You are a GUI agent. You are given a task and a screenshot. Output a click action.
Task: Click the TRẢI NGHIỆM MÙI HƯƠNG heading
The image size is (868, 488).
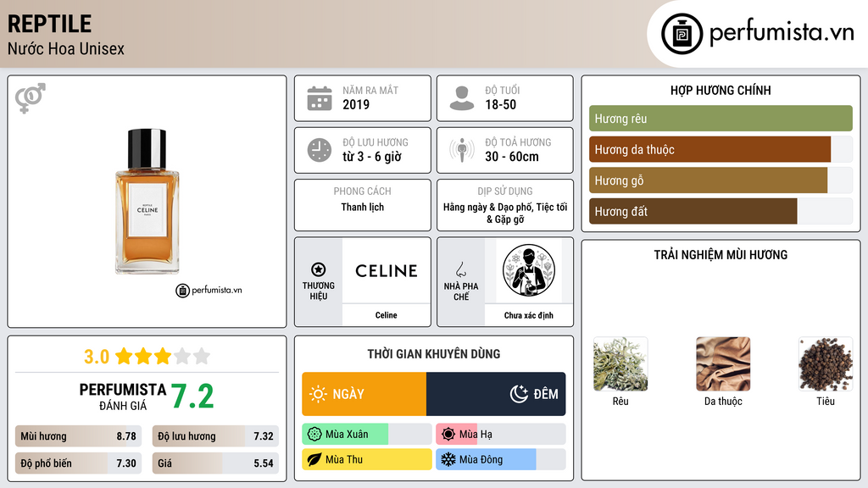point(721,255)
